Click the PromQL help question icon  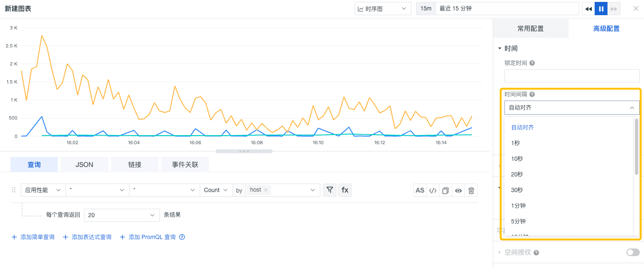[x=182, y=237]
